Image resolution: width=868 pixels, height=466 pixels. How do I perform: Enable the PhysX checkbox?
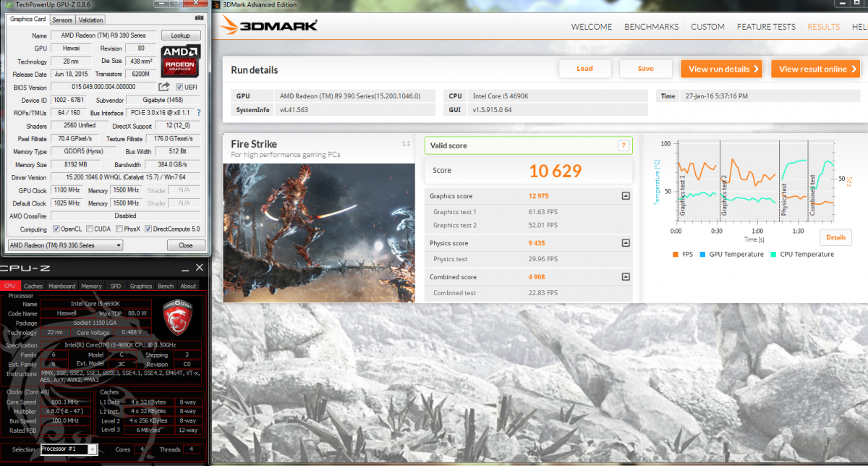119,229
